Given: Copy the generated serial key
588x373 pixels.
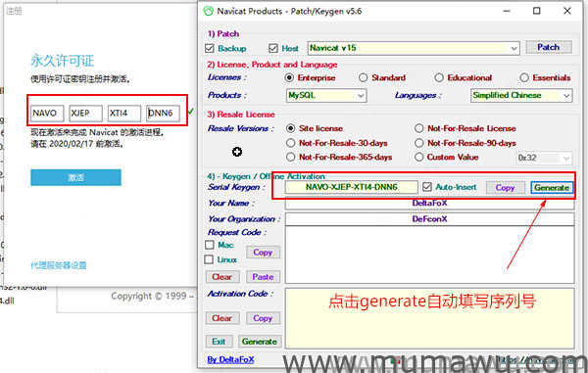Looking at the screenshot, I should click(505, 188).
